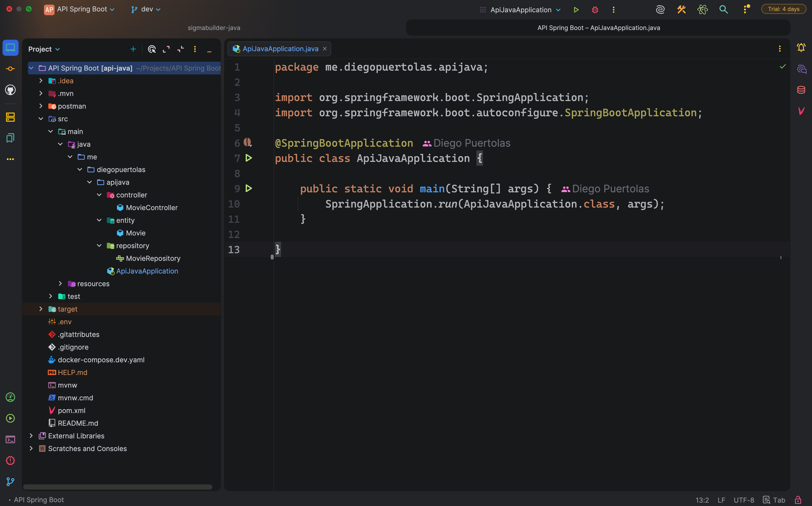Open the Notifications bell

click(801, 48)
